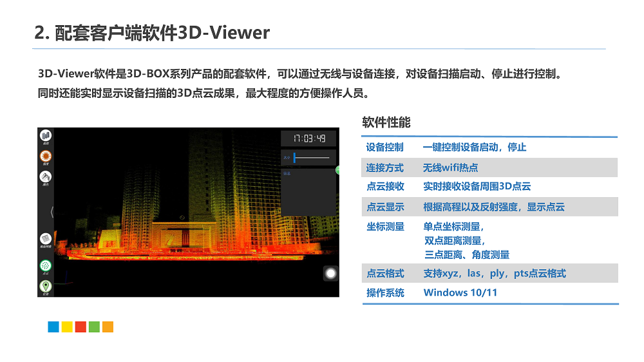Click the green color square
This screenshot has height=362, width=644.
94,327
